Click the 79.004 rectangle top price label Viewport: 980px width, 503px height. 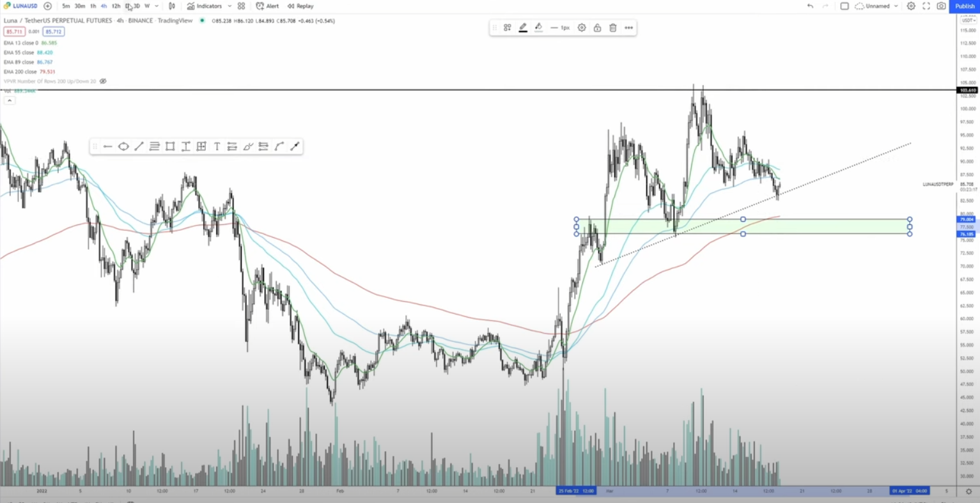tap(967, 219)
